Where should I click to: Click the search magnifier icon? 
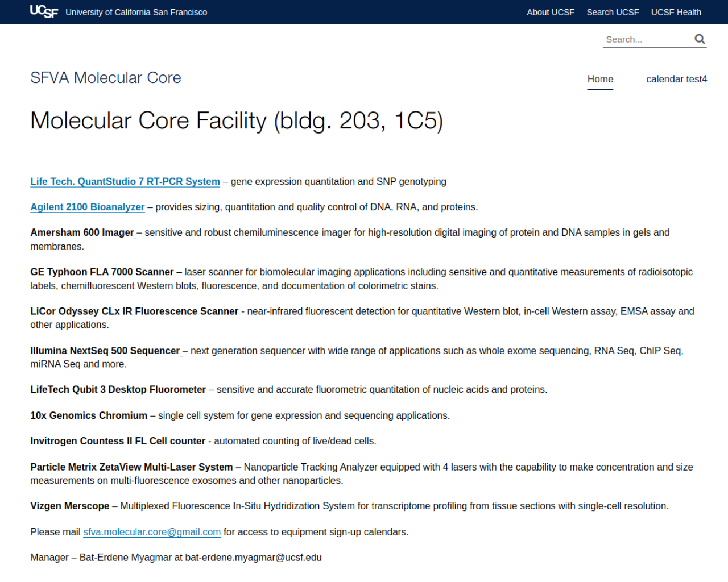700,39
